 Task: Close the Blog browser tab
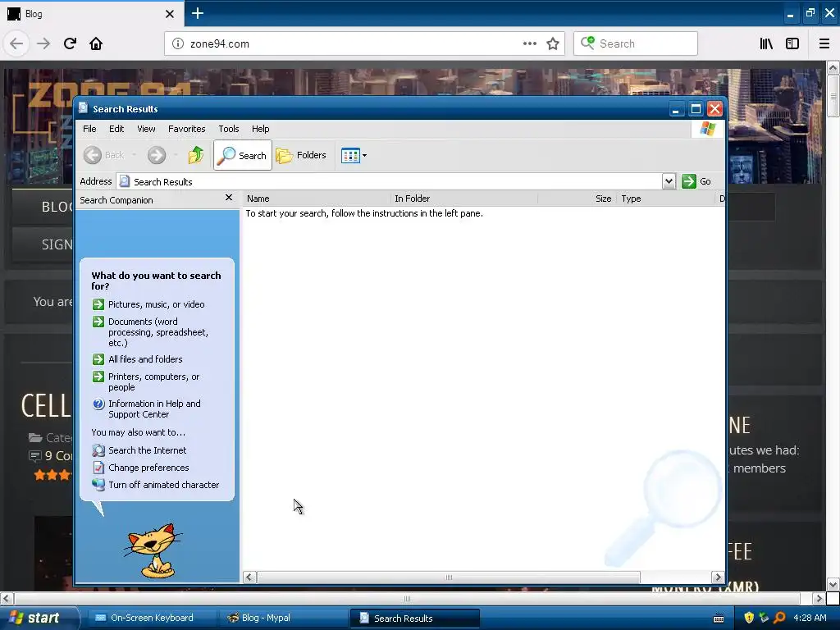coord(170,14)
